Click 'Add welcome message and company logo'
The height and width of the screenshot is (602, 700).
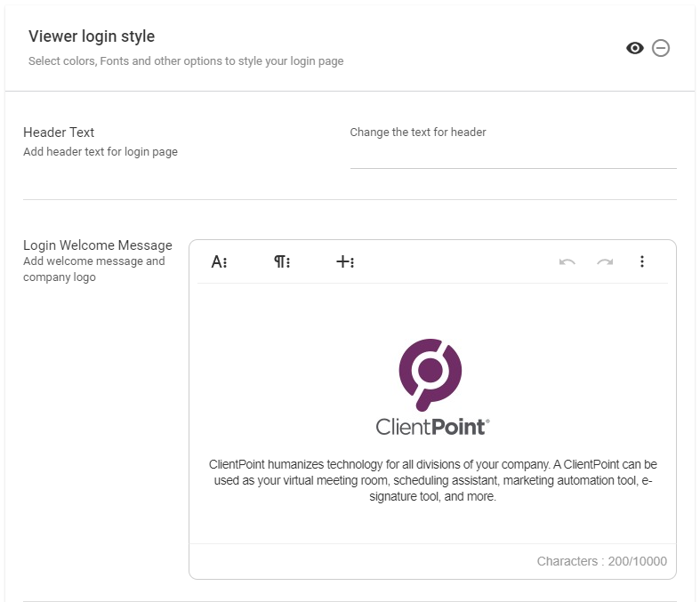(94, 269)
